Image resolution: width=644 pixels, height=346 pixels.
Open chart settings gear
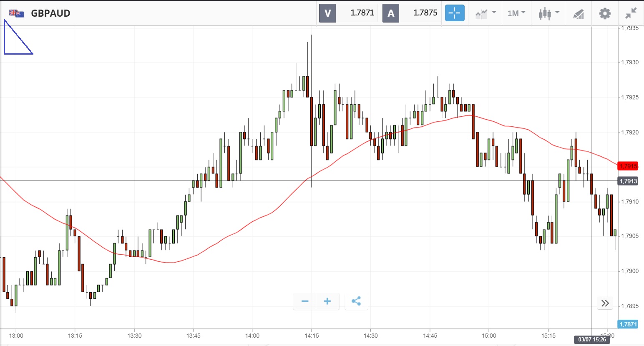click(604, 13)
